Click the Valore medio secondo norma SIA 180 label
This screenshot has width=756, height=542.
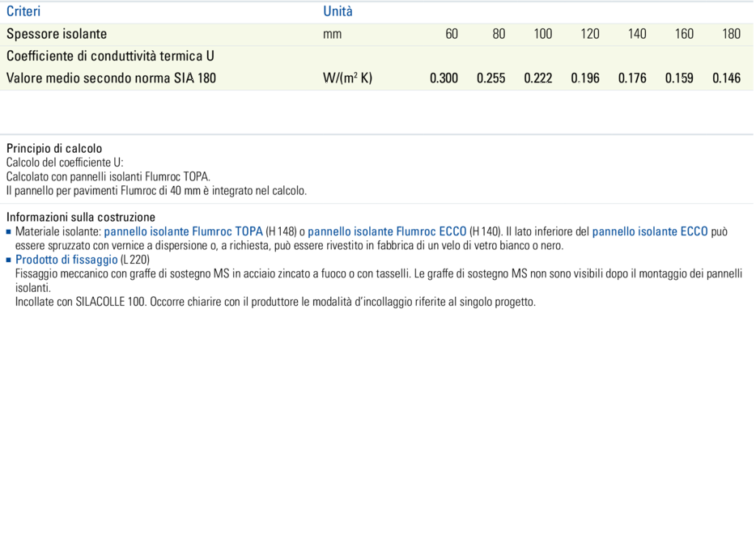click(111, 78)
